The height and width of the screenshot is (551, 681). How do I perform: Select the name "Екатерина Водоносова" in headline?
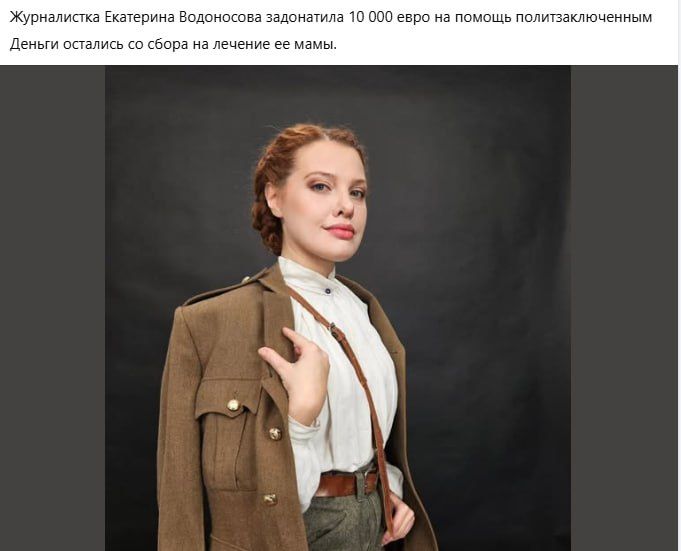click(183, 18)
